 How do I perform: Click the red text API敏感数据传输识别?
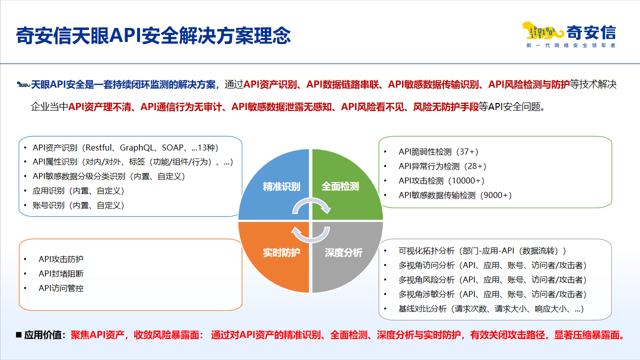[433, 84]
